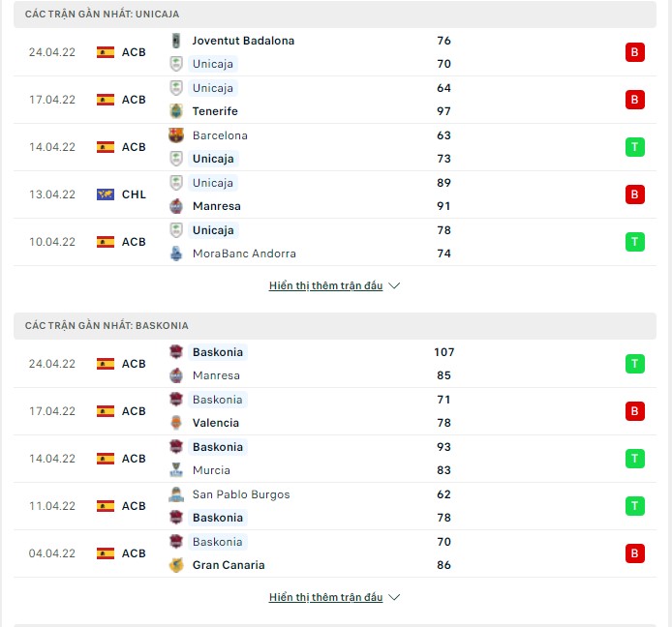Click the green T badge for Baskonia vs Manresa
The image size is (672, 627).
click(634, 364)
